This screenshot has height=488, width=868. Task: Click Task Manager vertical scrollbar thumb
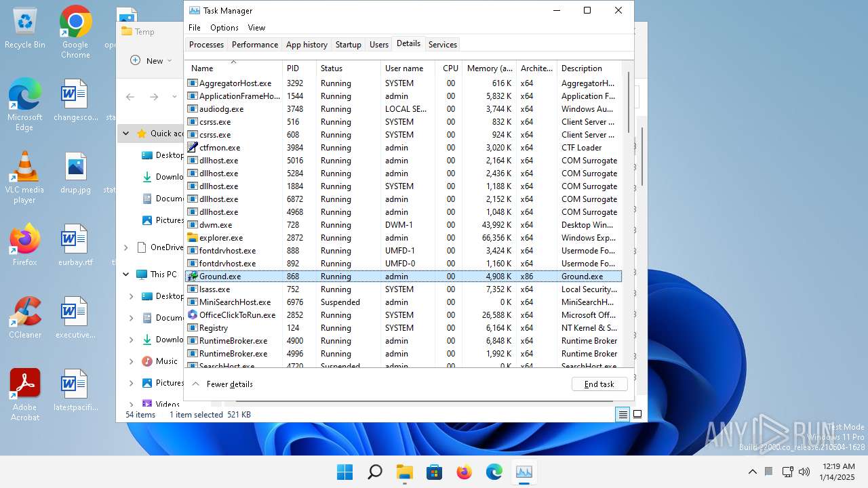(x=629, y=104)
